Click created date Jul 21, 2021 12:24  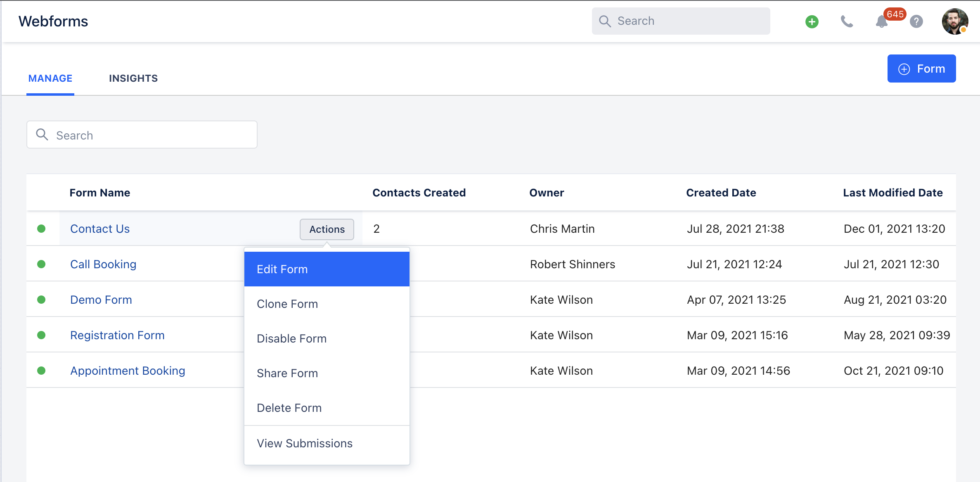pos(734,264)
